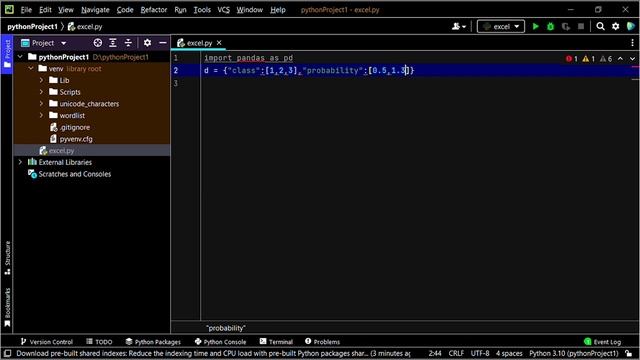640x360 pixels.
Task: Toggle tool window bars icon in status bar
Action: pos(7,353)
